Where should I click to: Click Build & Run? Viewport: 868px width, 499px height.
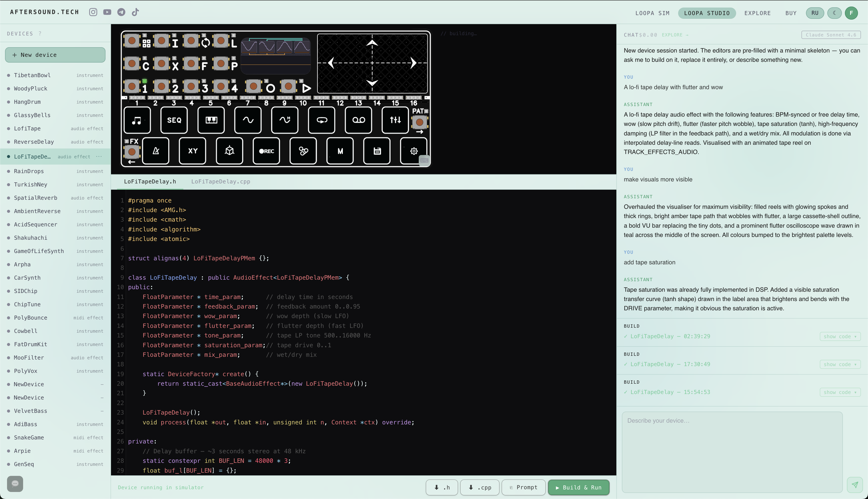[579, 487]
